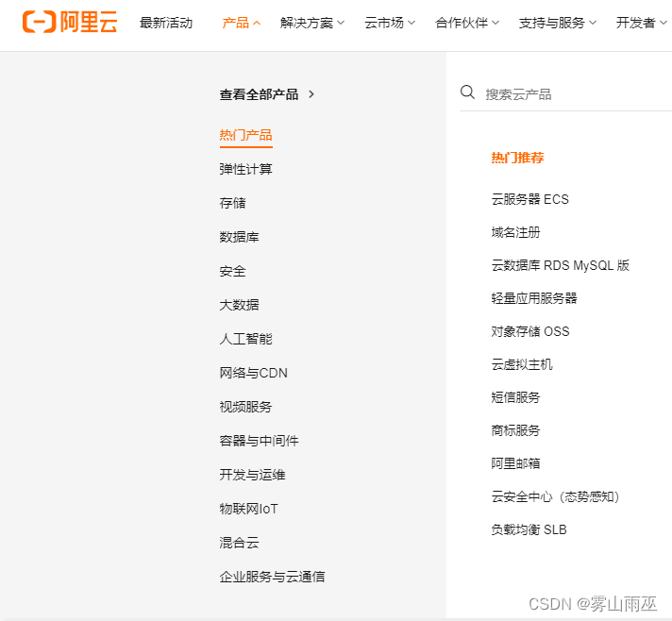Select the 开发与运维 category
Image resolution: width=672 pixels, height=621 pixels.
click(252, 475)
